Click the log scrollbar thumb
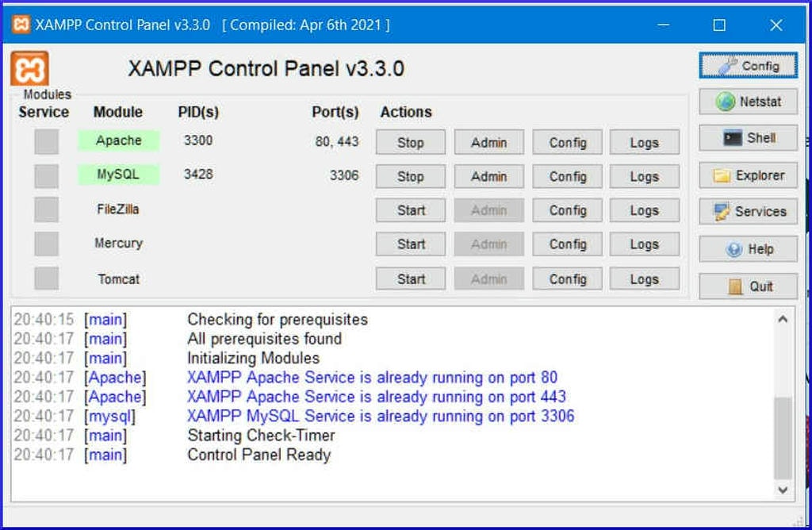 pyautogui.click(x=783, y=438)
